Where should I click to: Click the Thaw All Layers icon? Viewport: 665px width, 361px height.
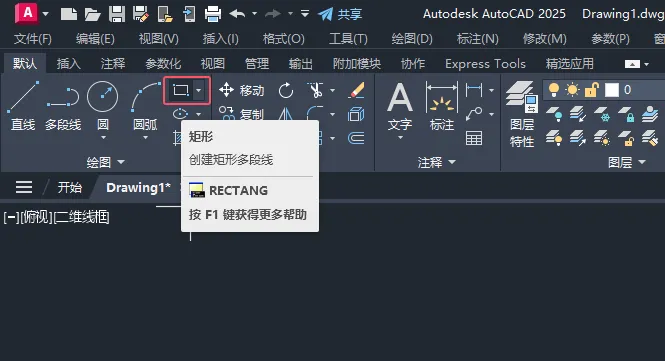(602, 138)
